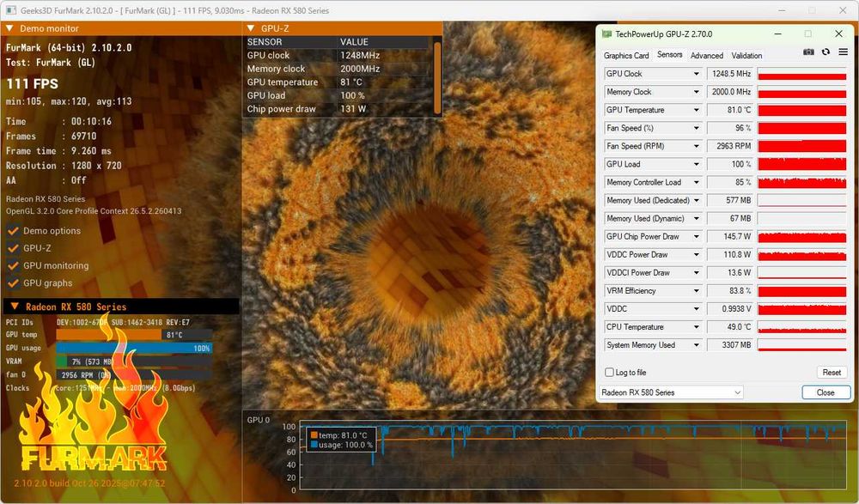Screen dimensions: 859x504
Task: Toggle the GPU monitoring checkbox
Action: tap(13, 265)
